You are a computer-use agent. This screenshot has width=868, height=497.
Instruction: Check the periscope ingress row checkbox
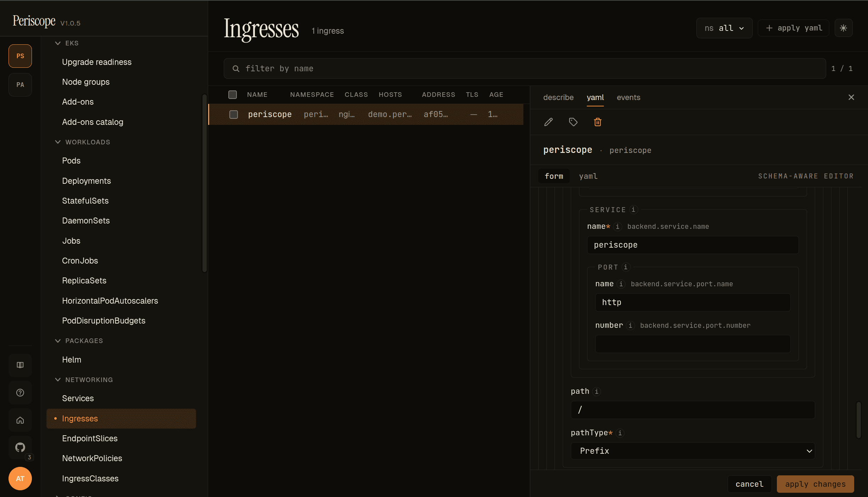pos(234,114)
